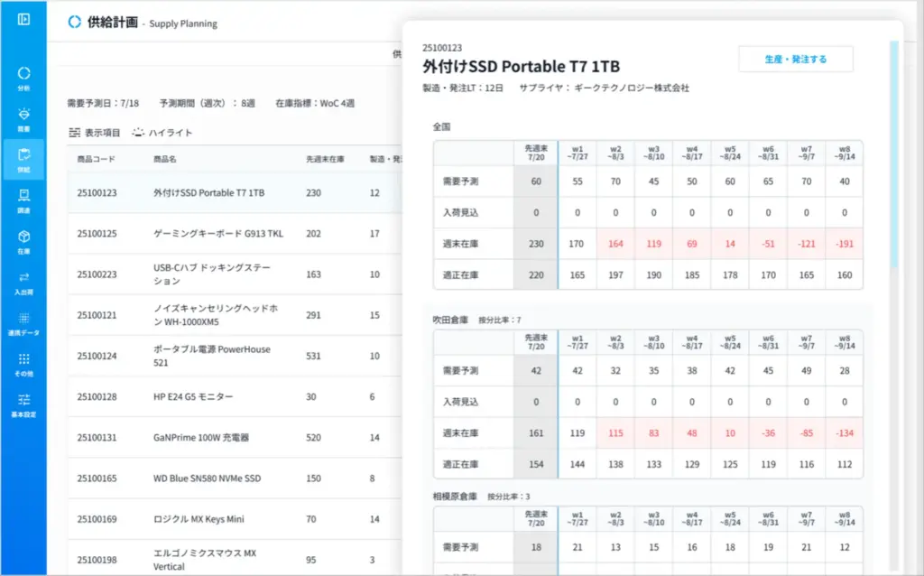924x576 pixels.
Task: Select row ノイズキャンセリングヘッドホン WH-1000XM5
Action: (x=236, y=315)
